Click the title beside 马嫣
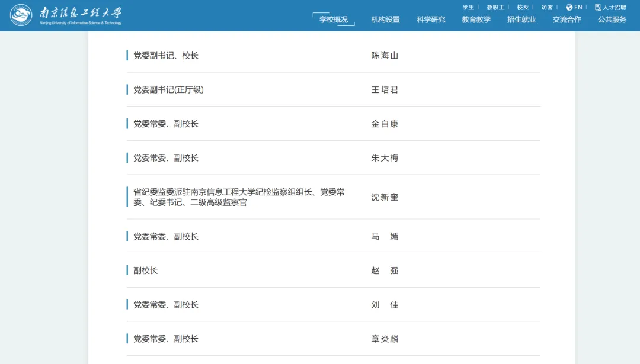 [x=166, y=236]
